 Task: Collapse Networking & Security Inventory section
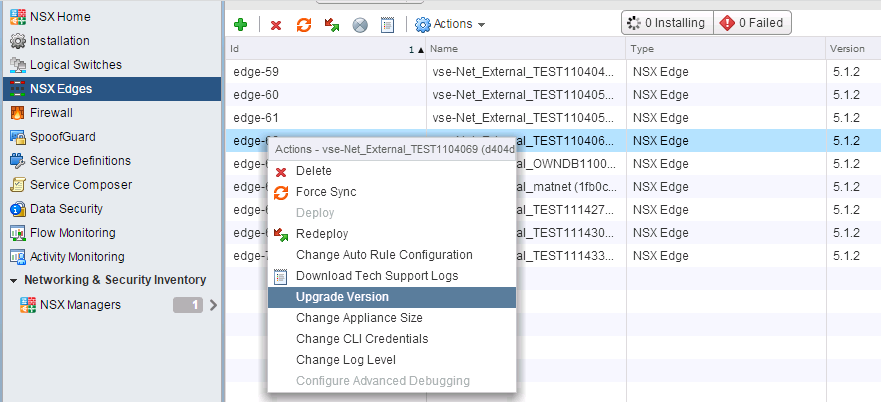[13, 281]
